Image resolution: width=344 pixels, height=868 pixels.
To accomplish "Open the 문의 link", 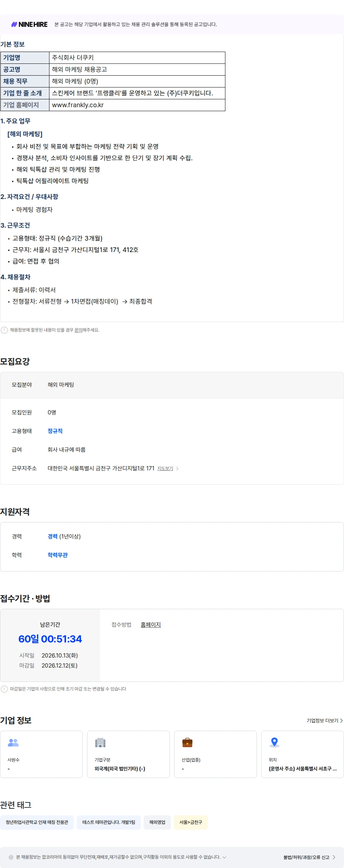I will point(78,330).
